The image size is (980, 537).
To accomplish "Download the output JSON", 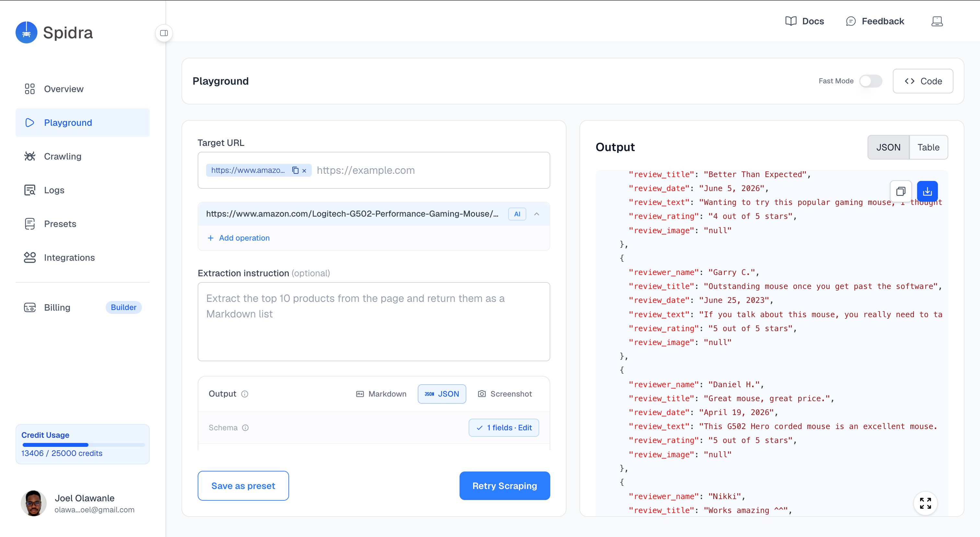I will [x=927, y=191].
